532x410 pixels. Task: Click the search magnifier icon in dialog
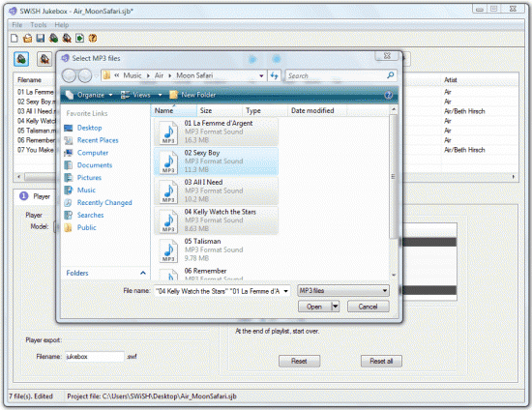(390, 75)
